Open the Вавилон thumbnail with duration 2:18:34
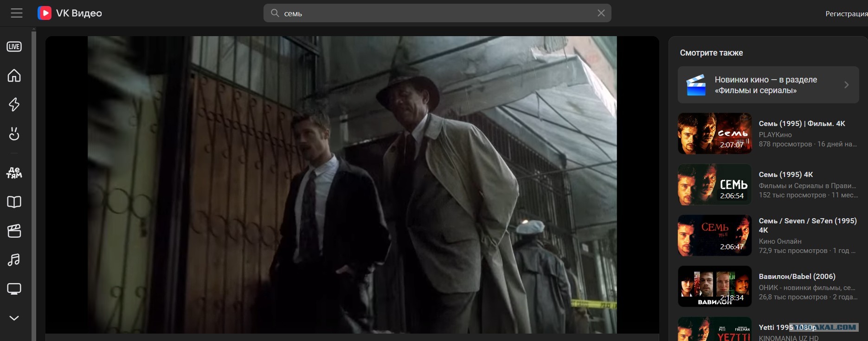 tap(714, 286)
